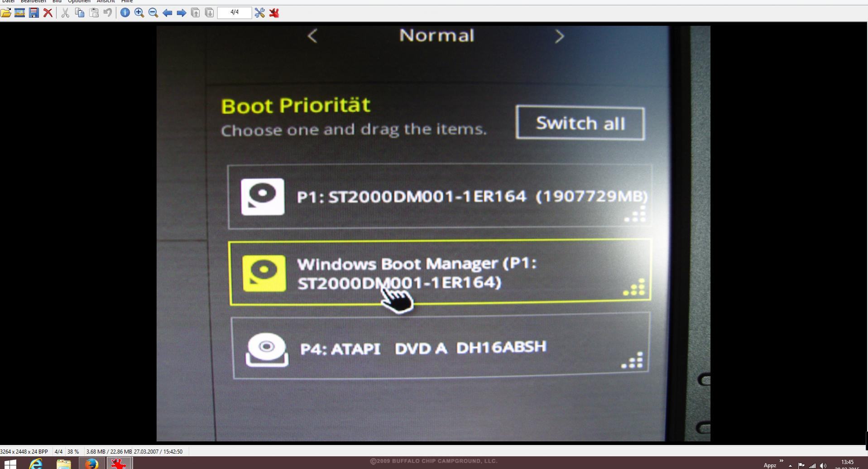
Task: Open previous page icon in the toolbar
Action: click(195, 13)
